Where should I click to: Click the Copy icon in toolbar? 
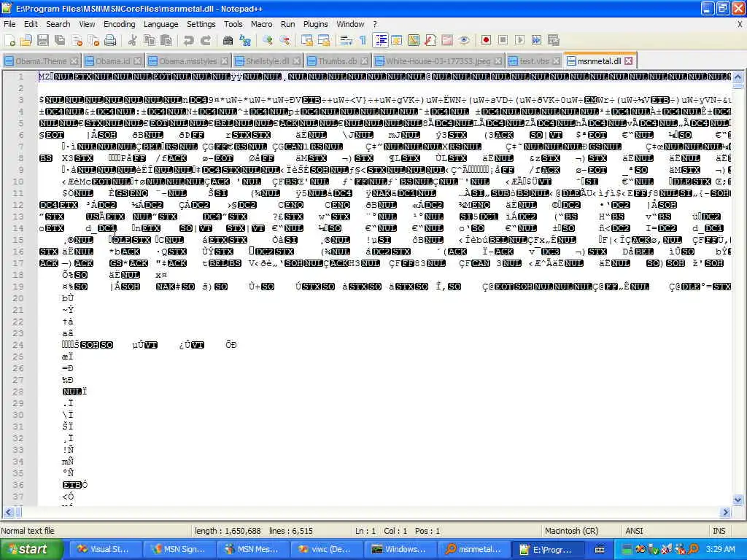pyautogui.click(x=150, y=41)
